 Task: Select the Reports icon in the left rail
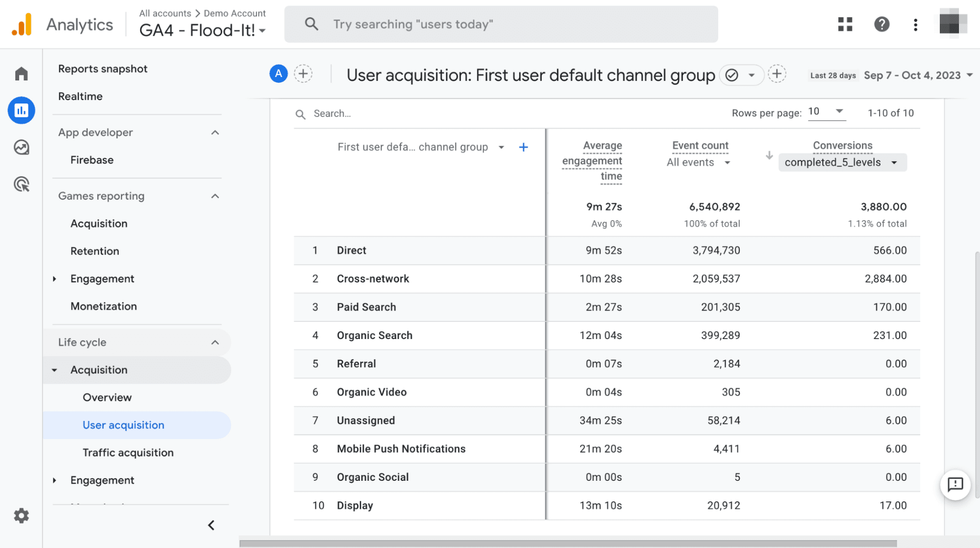(22, 110)
